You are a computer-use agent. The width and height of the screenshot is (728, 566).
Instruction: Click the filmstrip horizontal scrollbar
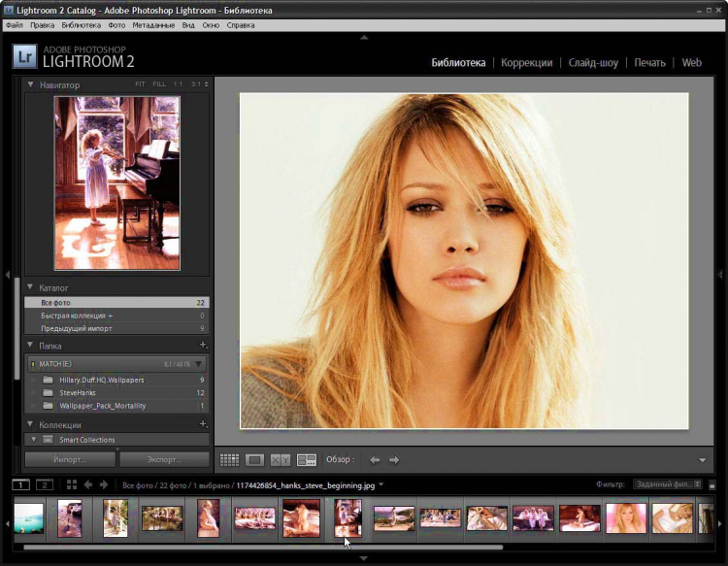262,548
